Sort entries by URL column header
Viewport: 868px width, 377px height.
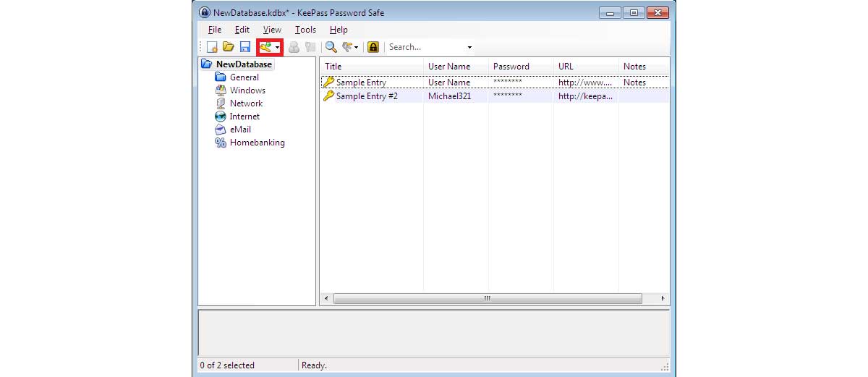click(x=586, y=67)
